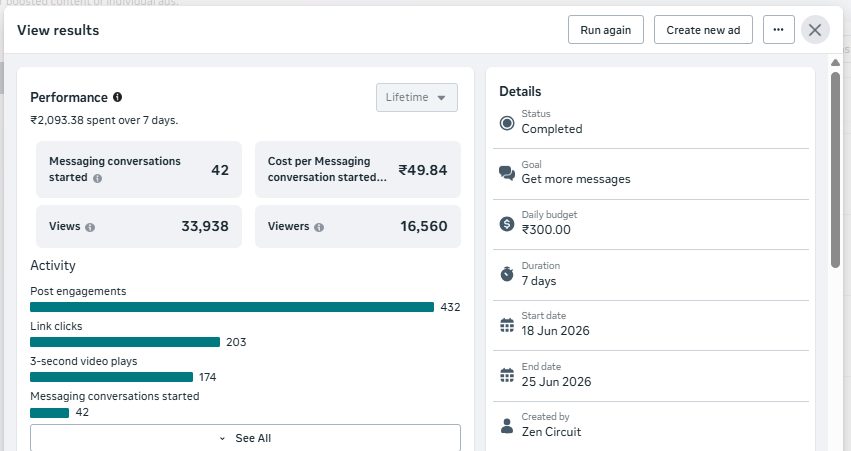Click the "Zen Circuit" creator name

[551, 432]
